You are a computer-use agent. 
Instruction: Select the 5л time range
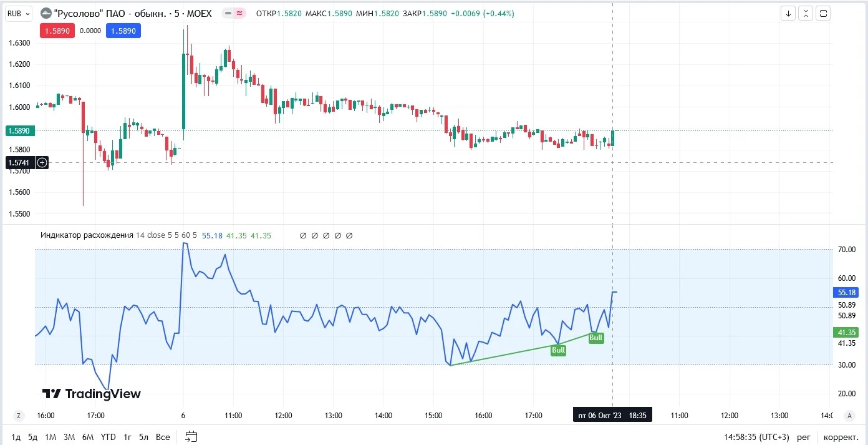[x=144, y=437]
